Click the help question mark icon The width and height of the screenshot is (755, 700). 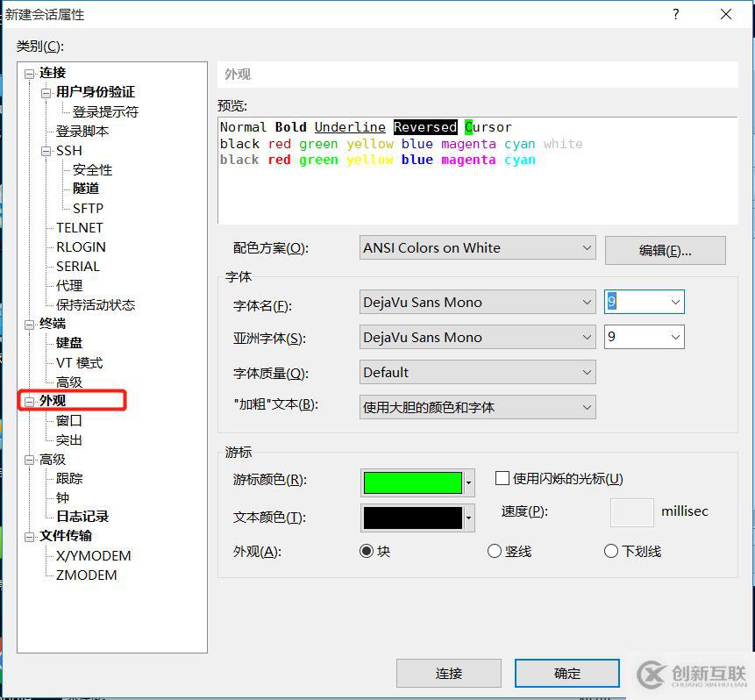click(x=675, y=14)
